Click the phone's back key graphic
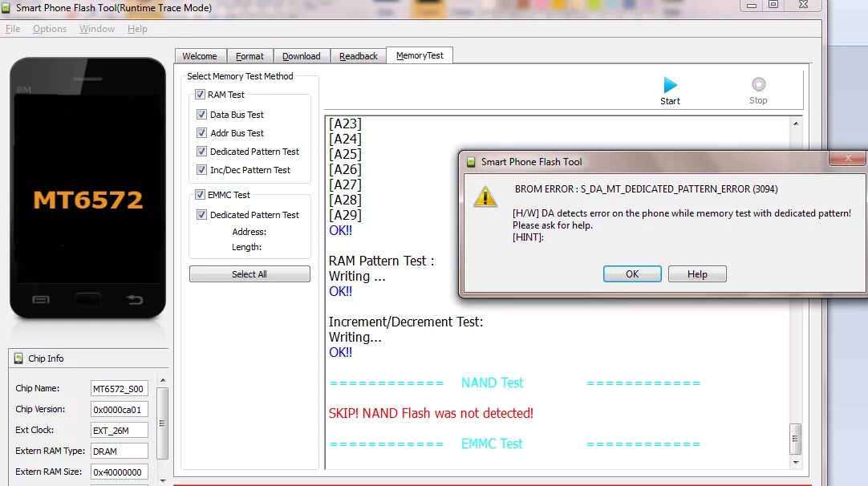This screenshot has height=486, width=868. click(135, 299)
